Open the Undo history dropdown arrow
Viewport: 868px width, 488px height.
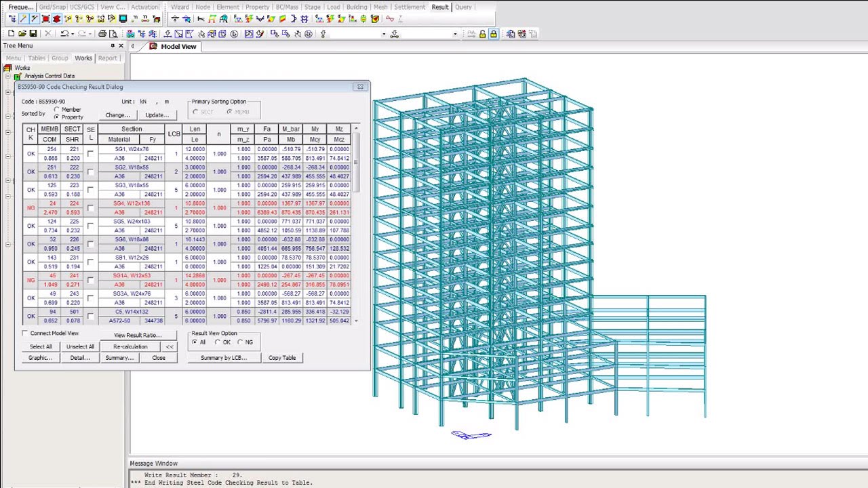point(73,34)
